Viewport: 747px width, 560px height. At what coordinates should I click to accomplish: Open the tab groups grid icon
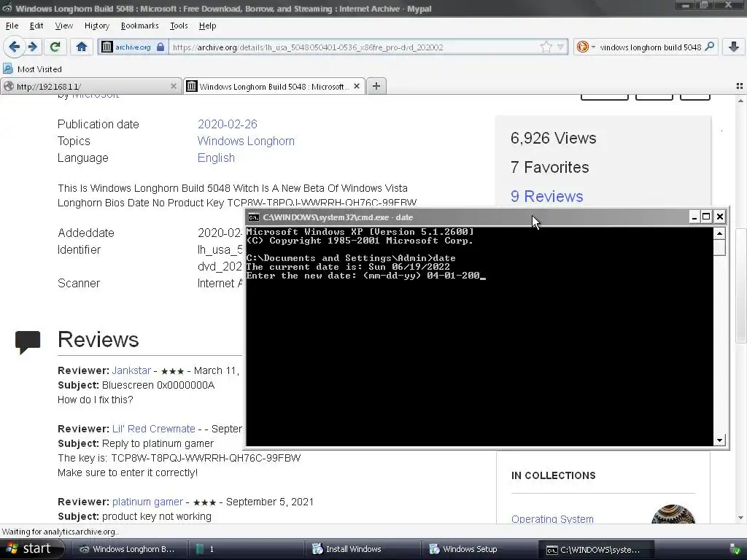740,86
